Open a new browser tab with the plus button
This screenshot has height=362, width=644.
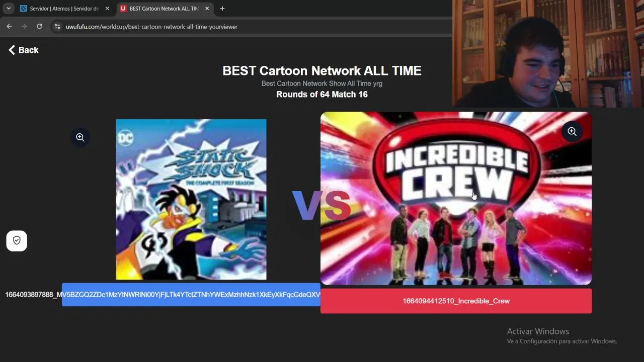[222, 9]
